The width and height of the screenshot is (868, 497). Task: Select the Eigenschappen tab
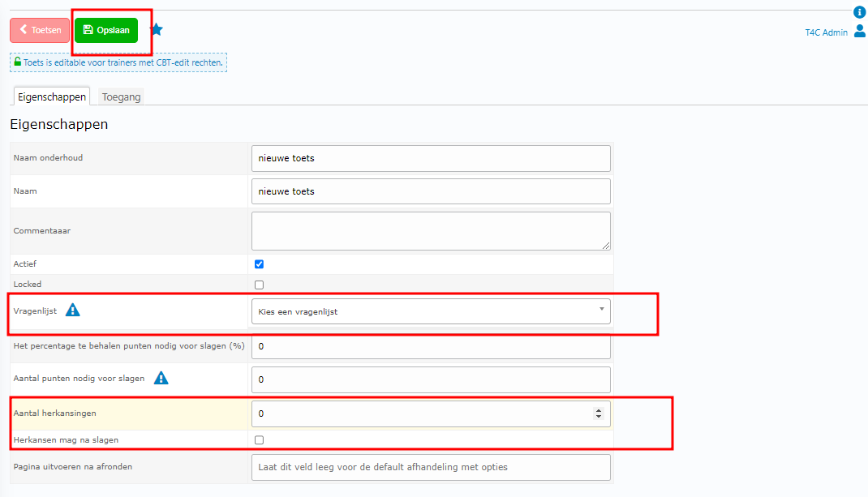coord(52,97)
